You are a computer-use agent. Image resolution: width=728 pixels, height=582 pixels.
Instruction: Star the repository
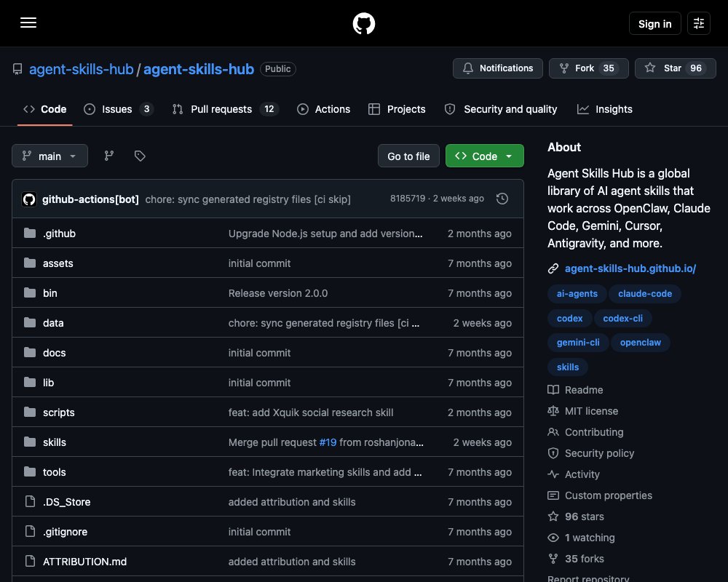point(676,68)
